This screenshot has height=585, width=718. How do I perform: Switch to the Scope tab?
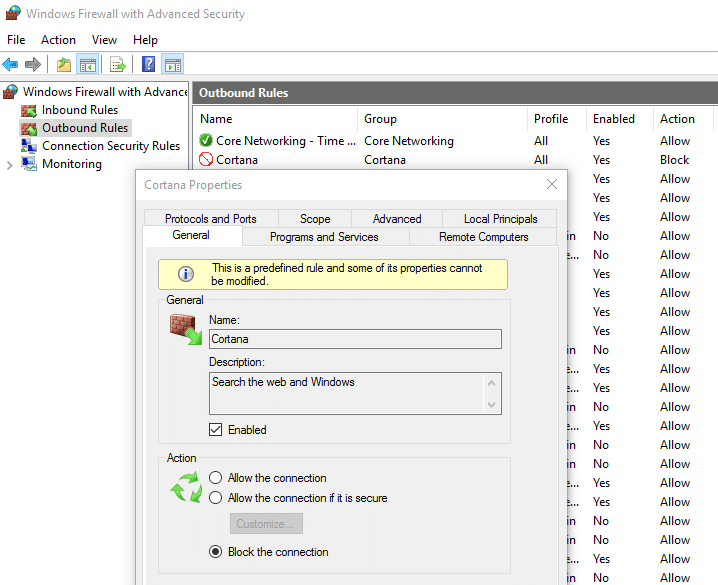pyautogui.click(x=315, y=219)
